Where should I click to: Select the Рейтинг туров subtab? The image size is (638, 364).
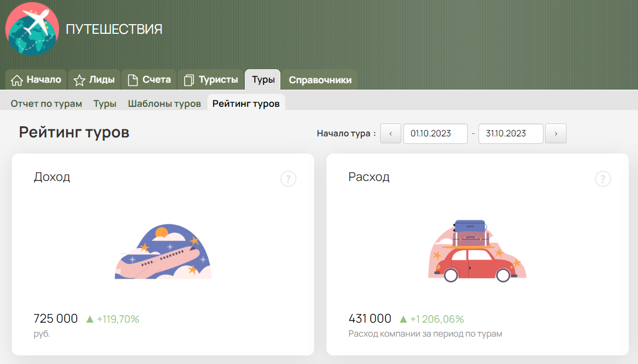coord(246,104)
